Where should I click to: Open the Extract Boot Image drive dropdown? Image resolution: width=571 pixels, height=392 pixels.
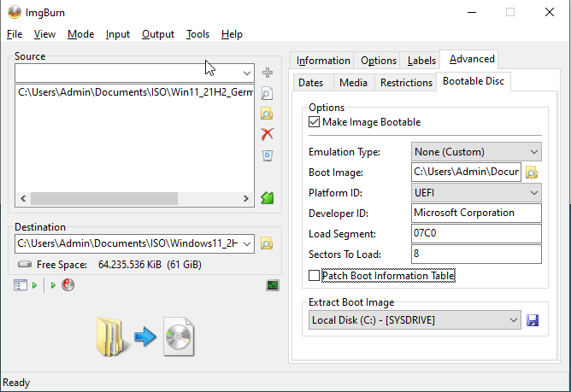pos(415,320)
